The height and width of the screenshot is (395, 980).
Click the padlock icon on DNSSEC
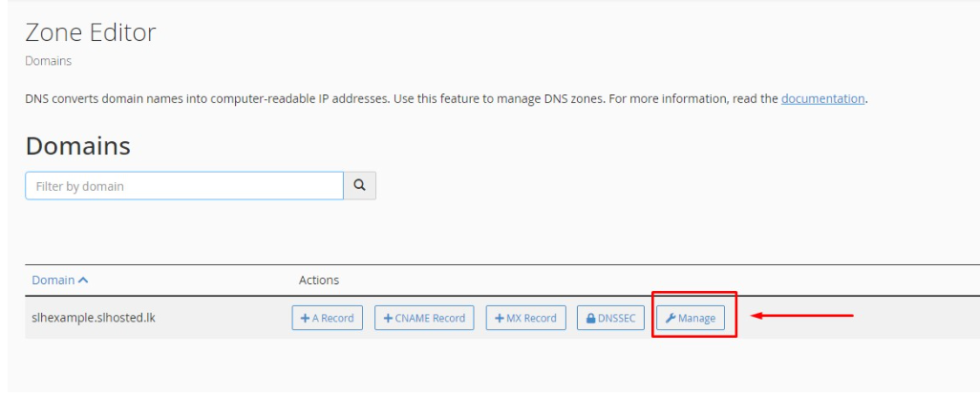(590, 319)
